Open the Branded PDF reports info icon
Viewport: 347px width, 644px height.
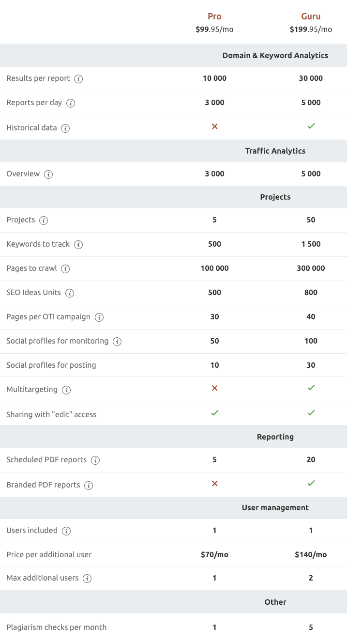point(89,486)
